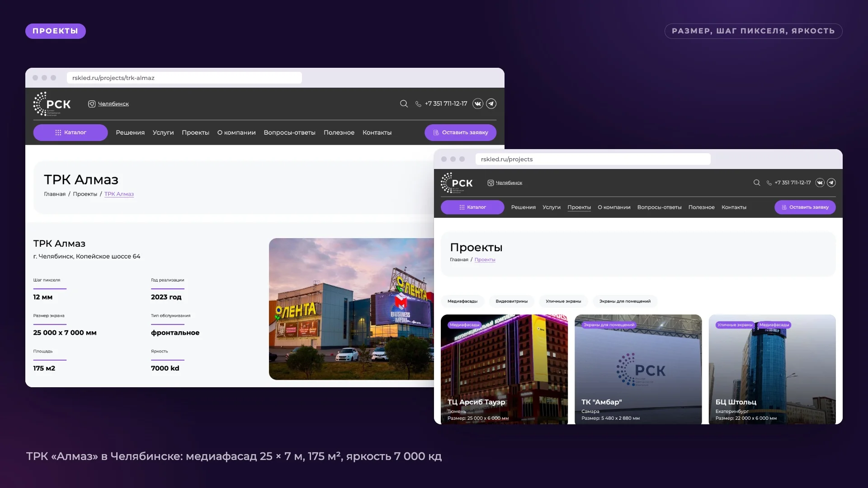Open Проекты menu in TRK Almaz window

pyautogui.click(x=195, y=133)
